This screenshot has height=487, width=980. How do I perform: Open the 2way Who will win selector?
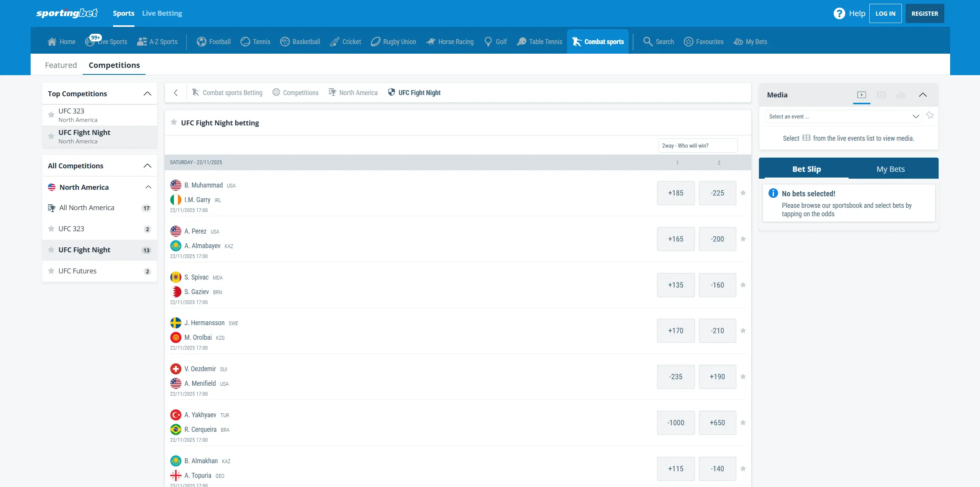(697, 146)
